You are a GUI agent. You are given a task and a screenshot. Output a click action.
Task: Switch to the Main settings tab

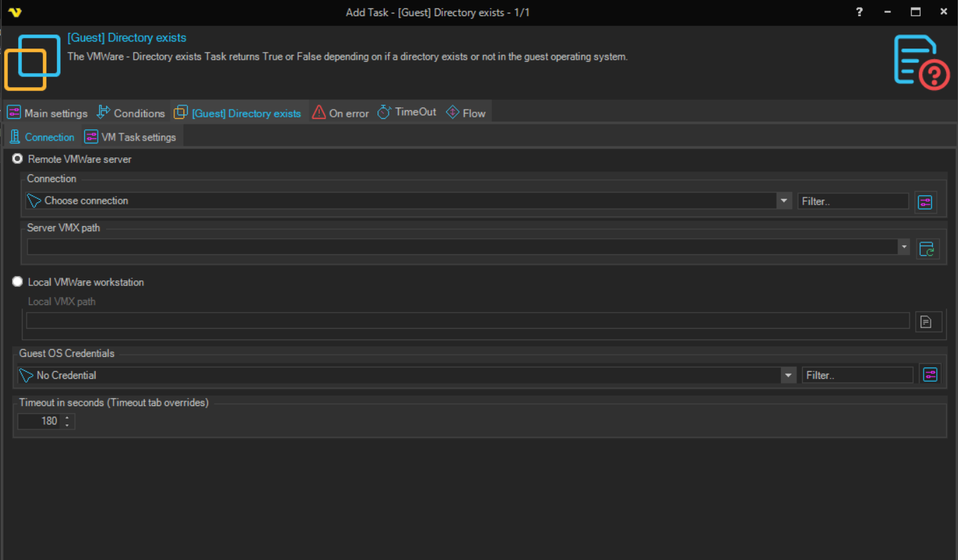click(48, 112)
